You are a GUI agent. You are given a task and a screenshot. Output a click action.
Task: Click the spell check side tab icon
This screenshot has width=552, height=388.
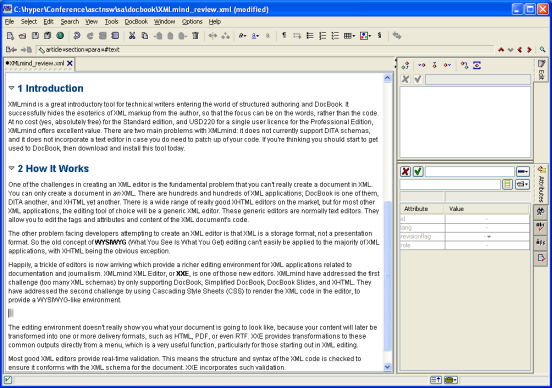click(x=541, y=227)
